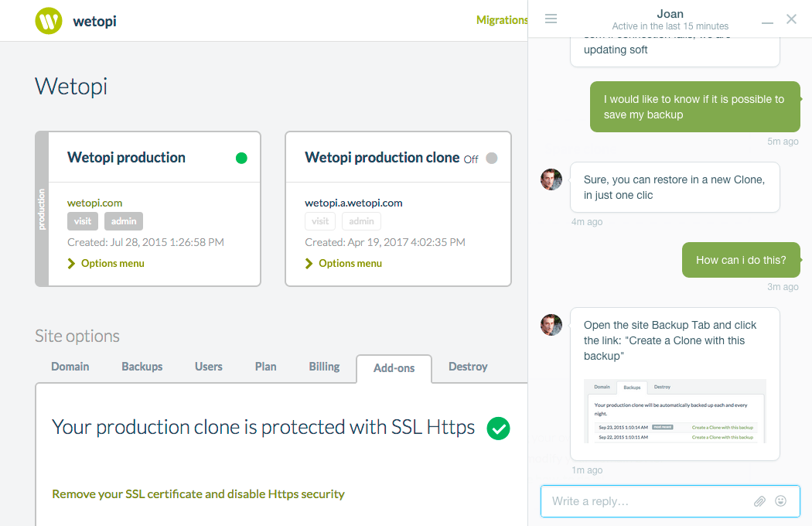Open the Plan tab

(x=266, y=367)
